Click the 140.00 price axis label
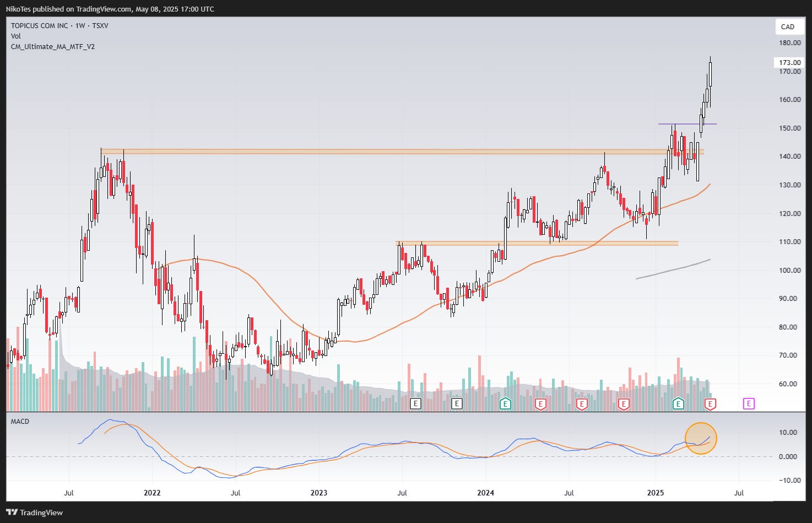 tap(790, 157)
